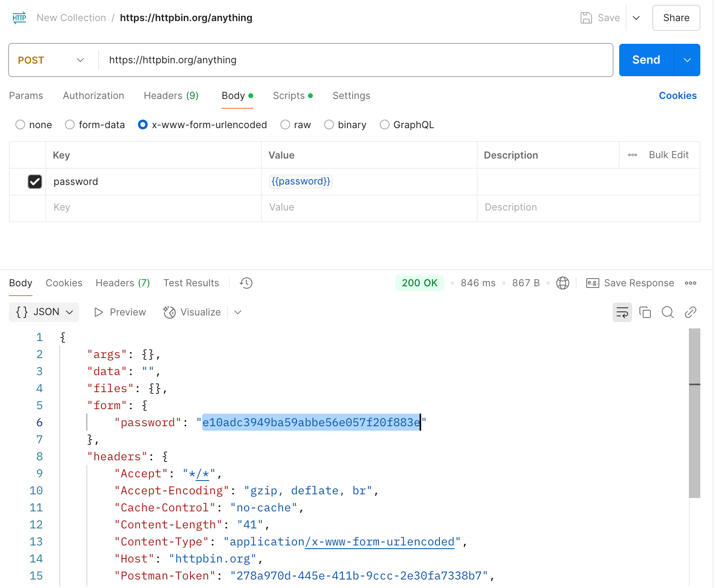The height and width of the screenshot is (588, 719).
Task: Open the POST method dropdown
Action: pos(51,60)
